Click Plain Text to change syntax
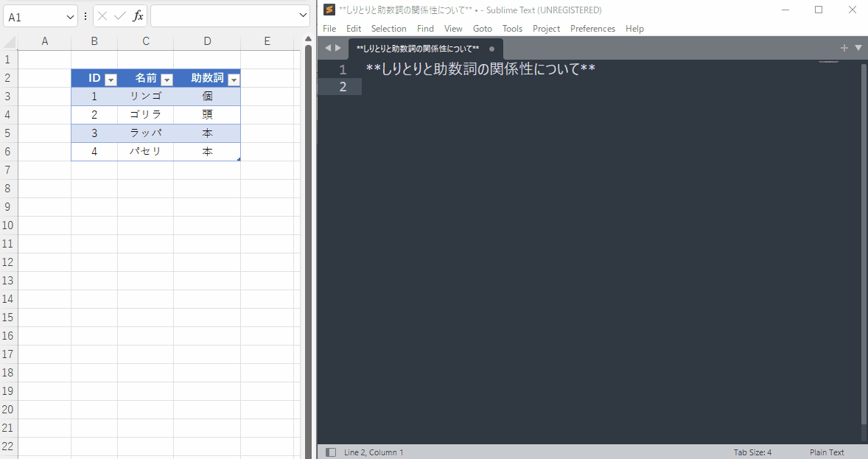The image size is (868, 459). click(827, 452)
